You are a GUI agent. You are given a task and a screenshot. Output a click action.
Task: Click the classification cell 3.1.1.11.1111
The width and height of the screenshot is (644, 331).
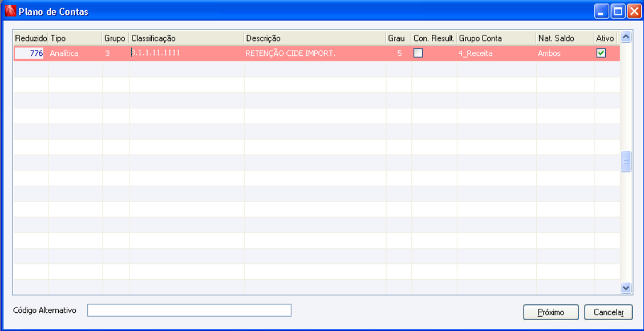[187, 54]
